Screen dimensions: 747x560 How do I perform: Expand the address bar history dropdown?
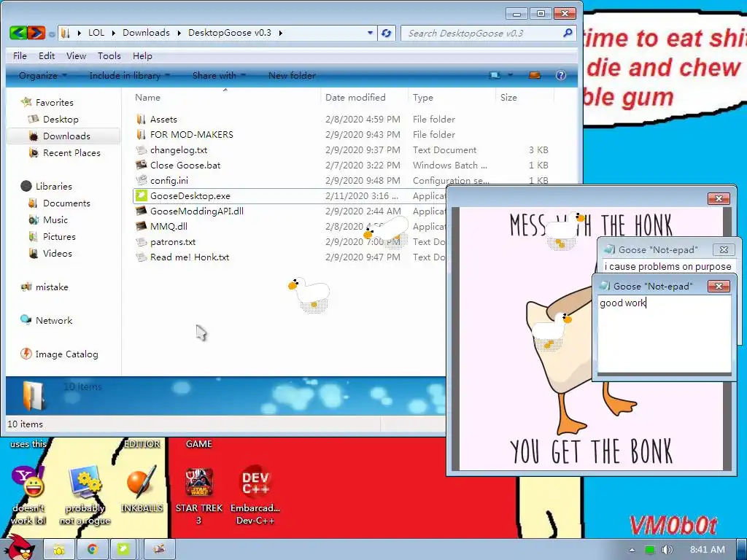click(x=370, y=33)
